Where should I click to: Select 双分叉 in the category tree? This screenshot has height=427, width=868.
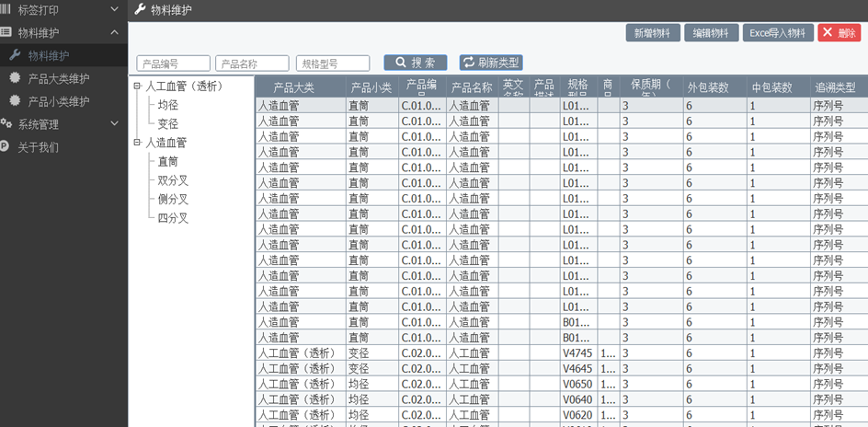point(173,180)
